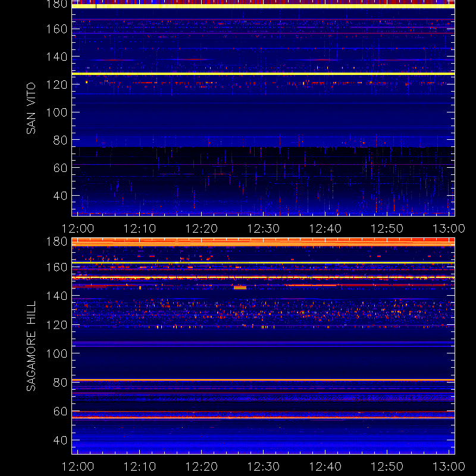This screenshot has width=476, height=476.
Task: Click the orange burst block in SAGAMORE HILL spectrogram
Action: [x=240, y=287]
